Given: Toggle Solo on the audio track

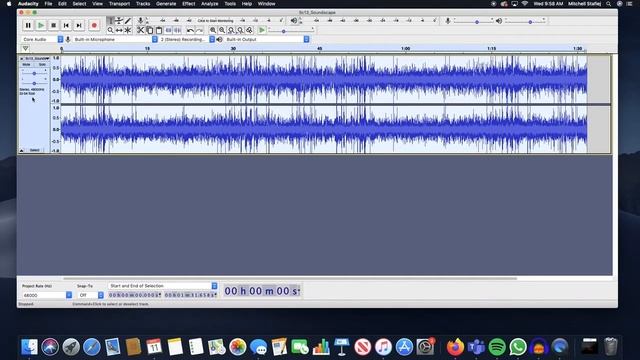Looking at the screenshot, I should pos(42,64).
